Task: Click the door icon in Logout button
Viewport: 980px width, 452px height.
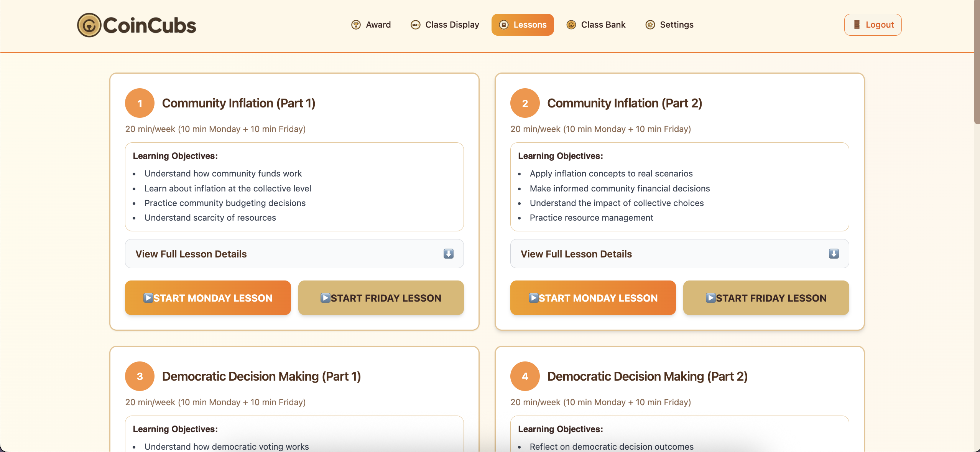Action: [x=857, y=25]
